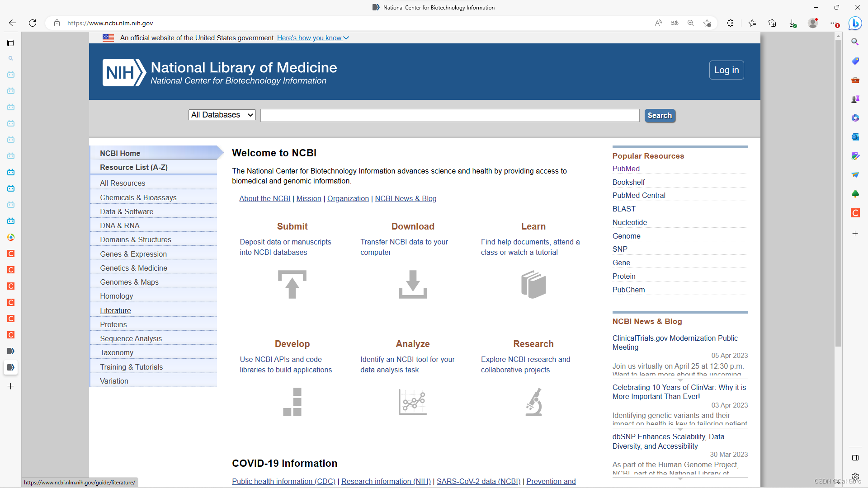Click the Research microscope icon
868x488 pixels.
(533, 402)
